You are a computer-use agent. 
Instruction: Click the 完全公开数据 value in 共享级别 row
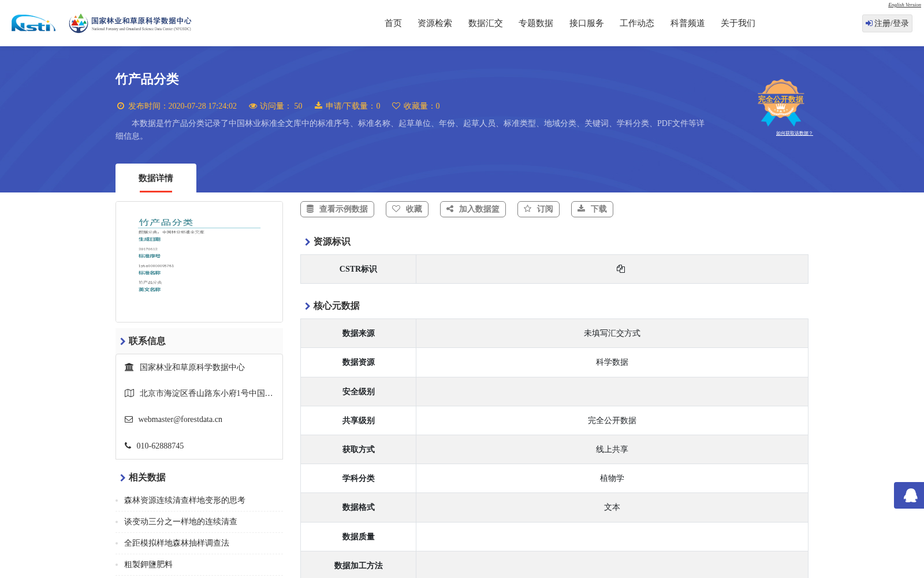[x=612, y=421]
